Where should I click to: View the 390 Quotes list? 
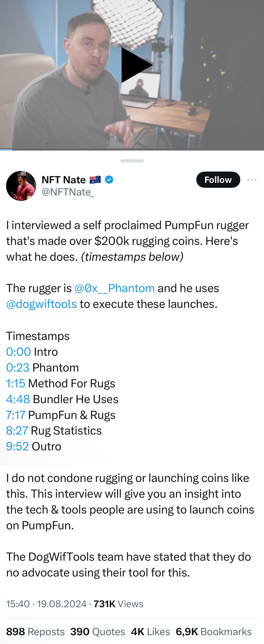[97, 632]
